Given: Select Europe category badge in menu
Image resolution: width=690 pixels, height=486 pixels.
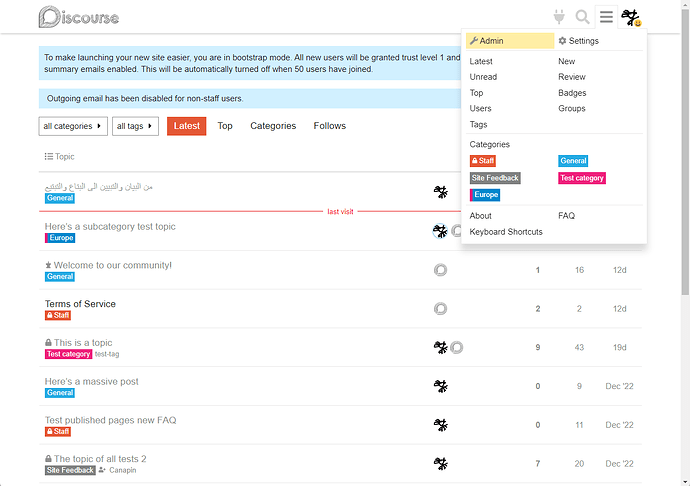Looking at the screenshot, I should [485, 195].
